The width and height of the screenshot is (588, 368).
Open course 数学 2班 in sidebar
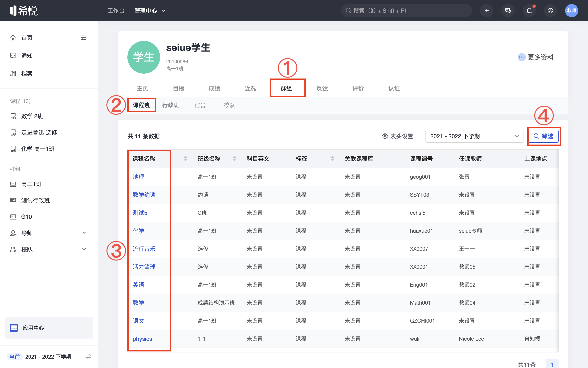[32, 116]
